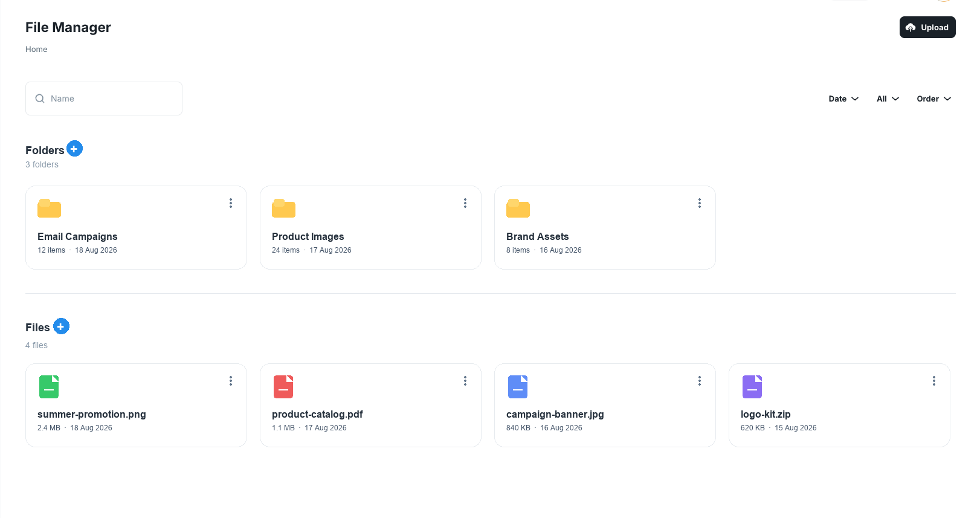Open the All filter dropdown
The height and width of the screenshot is (518, 980).
point(888,99)
